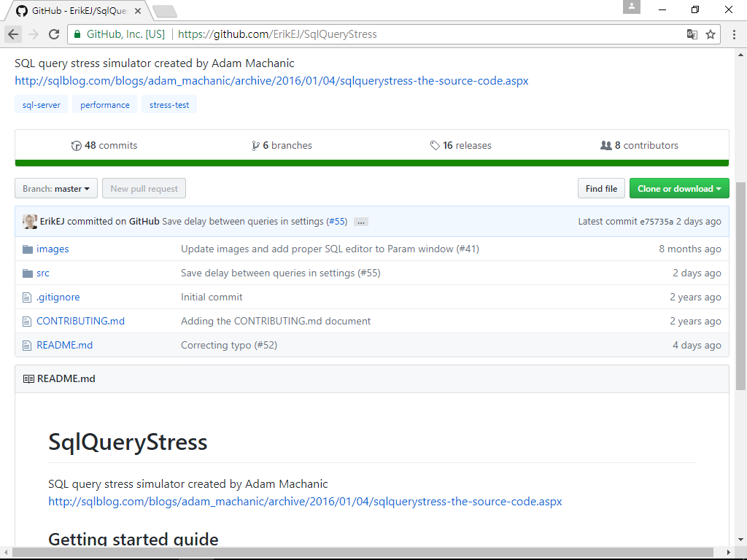This screenshot has height=560, width=747.
Task: Click the green language statistics bar
Action: [372, 162]
